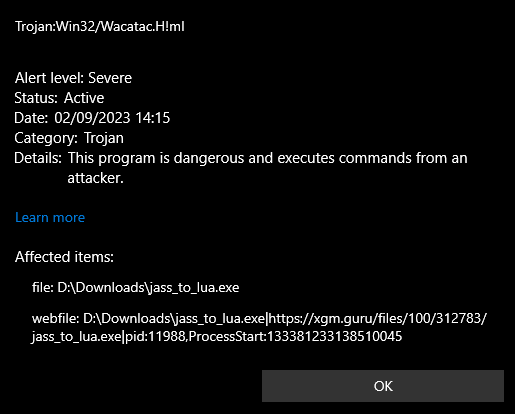Click the Alert level Severe text
515x414 pixels.
click(73, 78)
